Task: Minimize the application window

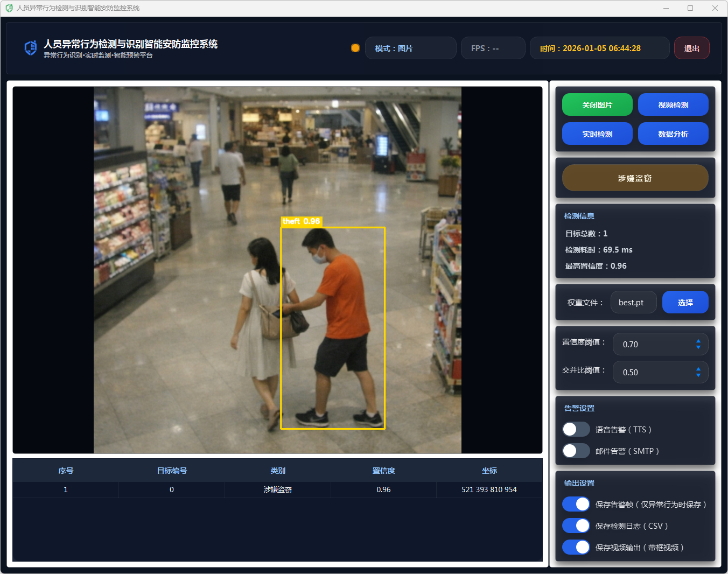Action: pos(666,8)
